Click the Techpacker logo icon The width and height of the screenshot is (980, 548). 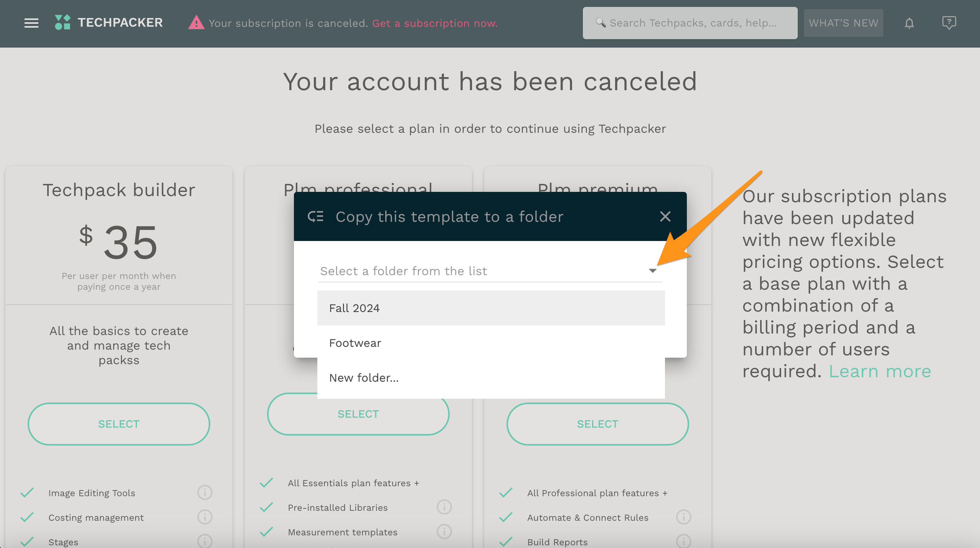coord(63,22)
